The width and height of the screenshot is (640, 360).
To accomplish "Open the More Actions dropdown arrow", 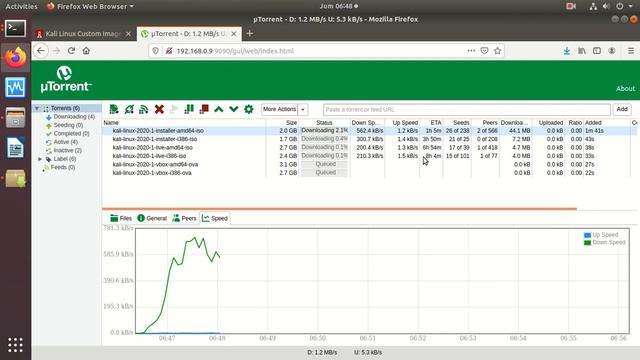I will point(303,109).
